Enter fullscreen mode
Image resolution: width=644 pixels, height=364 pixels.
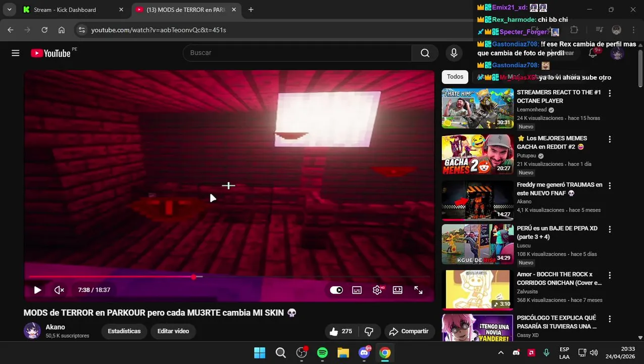418,290
